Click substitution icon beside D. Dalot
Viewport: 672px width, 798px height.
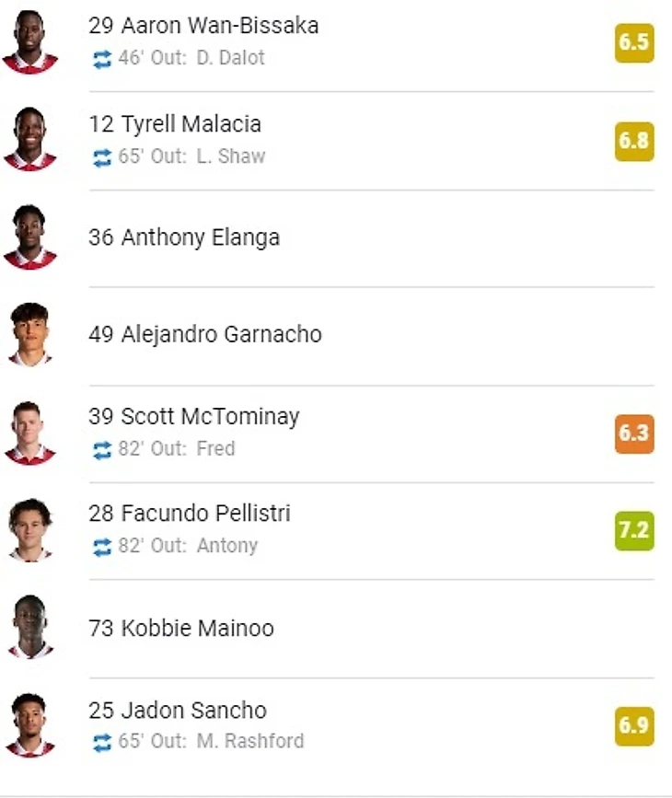click(x=101, y=59)
